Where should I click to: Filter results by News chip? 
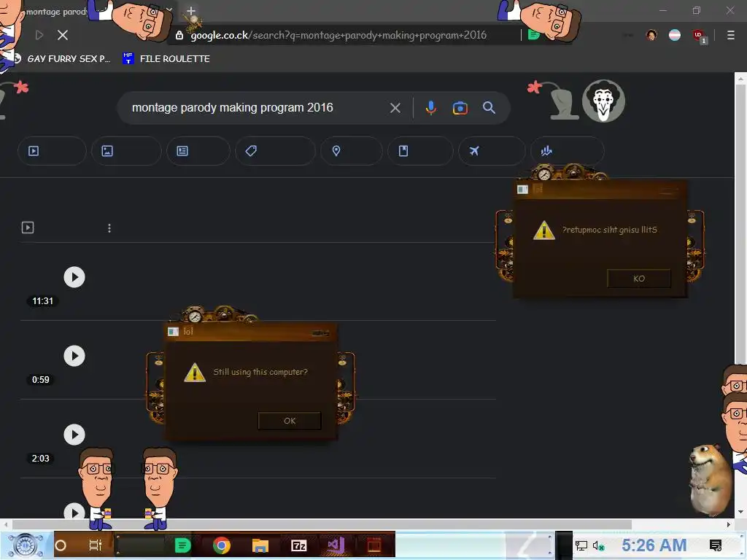pos(198,151)
